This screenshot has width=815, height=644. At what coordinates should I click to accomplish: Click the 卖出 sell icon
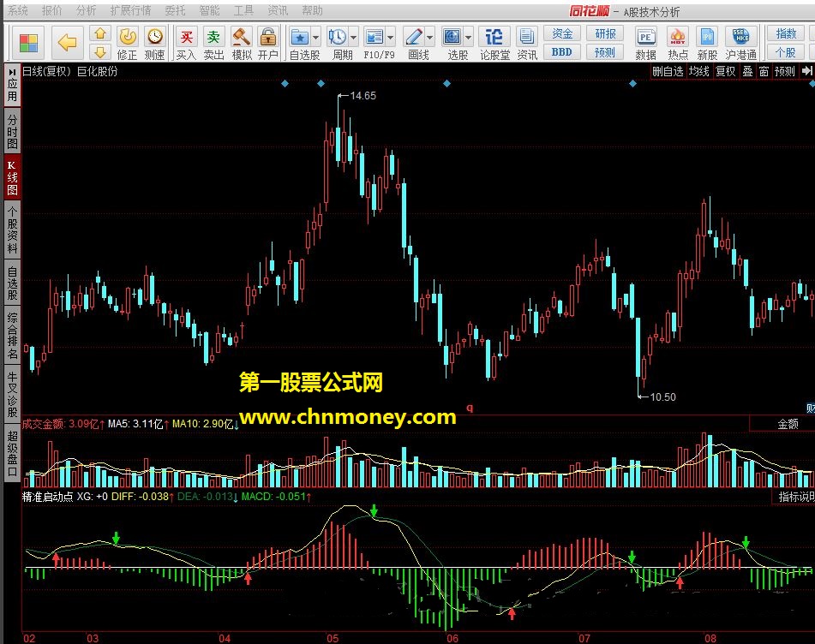213,43
